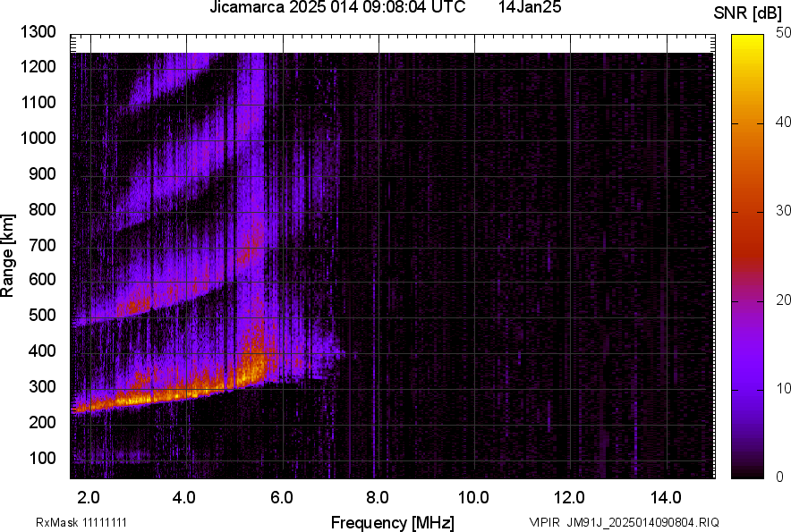Click the 400 range tick label
Screen dimensions: 791x532
(x=42, y=350)
